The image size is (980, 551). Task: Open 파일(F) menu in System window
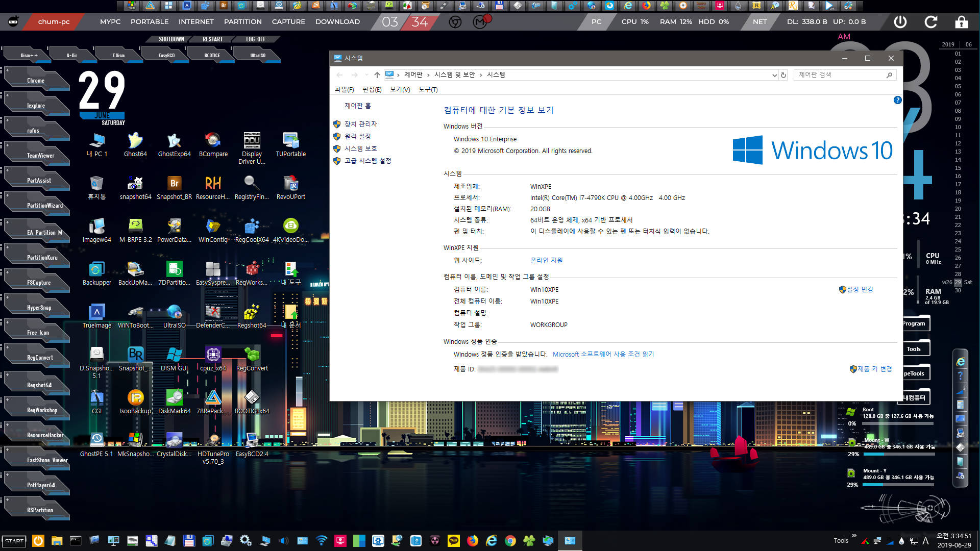click(344, 89)
